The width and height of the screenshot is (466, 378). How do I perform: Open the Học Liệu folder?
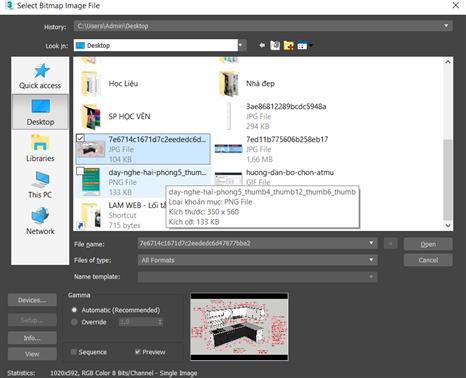(x=110, y=84)
